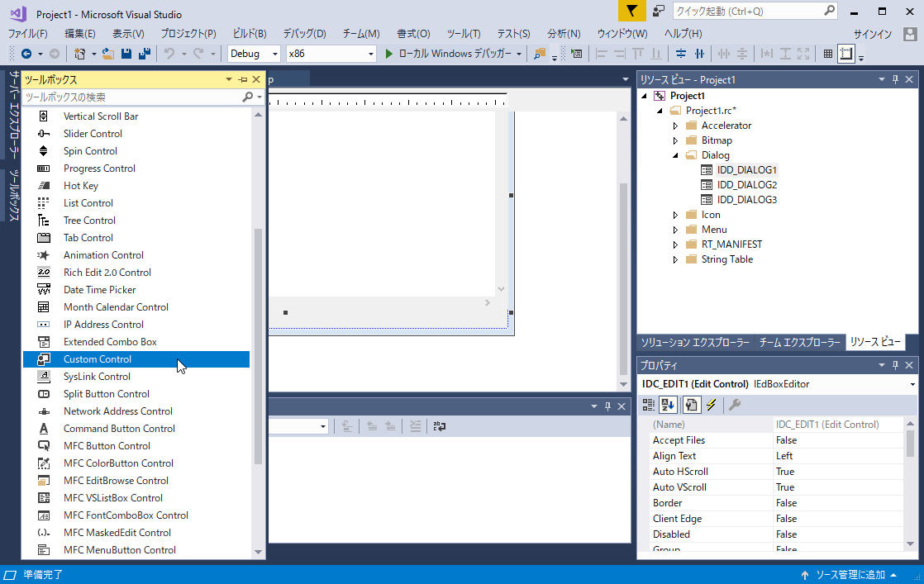Toggle auto-hide pin on Resource View panel

point(895,79)
